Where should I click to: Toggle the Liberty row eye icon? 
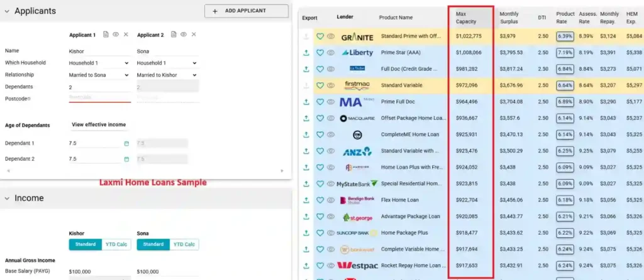[x=331, y=53]
